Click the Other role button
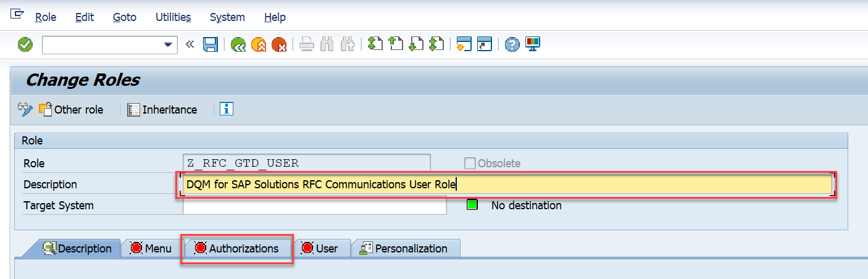868x279 pixels. 71,109
